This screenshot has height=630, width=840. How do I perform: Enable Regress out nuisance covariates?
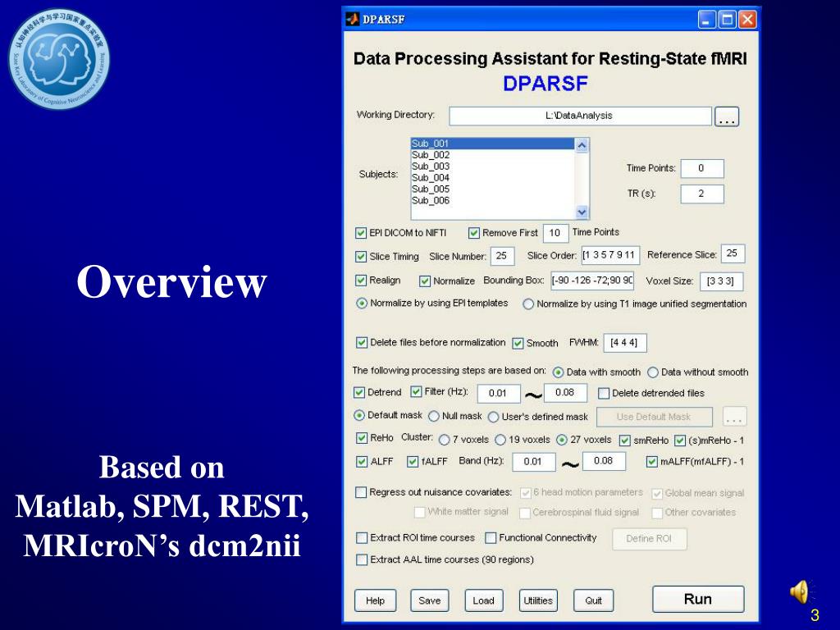point(361,492)
